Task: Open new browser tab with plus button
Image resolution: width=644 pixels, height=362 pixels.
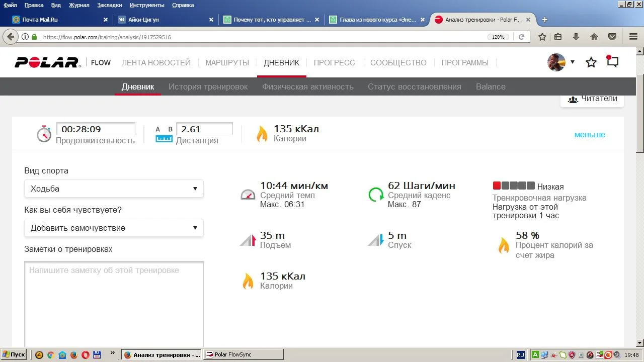Action: click(x=544, y=20)
